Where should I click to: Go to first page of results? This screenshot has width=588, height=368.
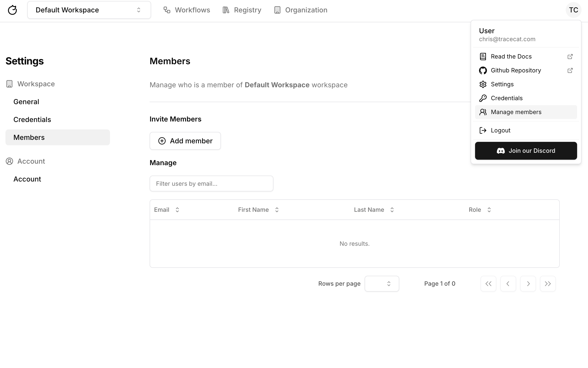[488, 284]
